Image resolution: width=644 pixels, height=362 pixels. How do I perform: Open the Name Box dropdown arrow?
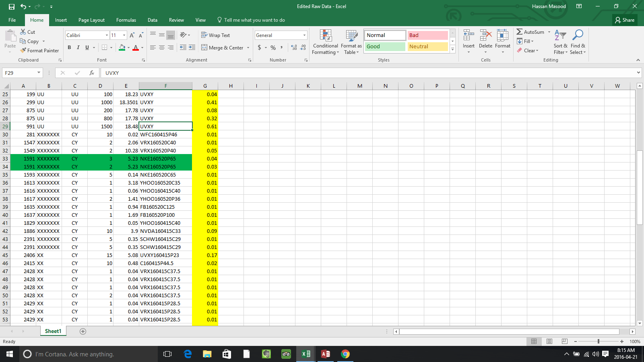click(x=39, y=73)
